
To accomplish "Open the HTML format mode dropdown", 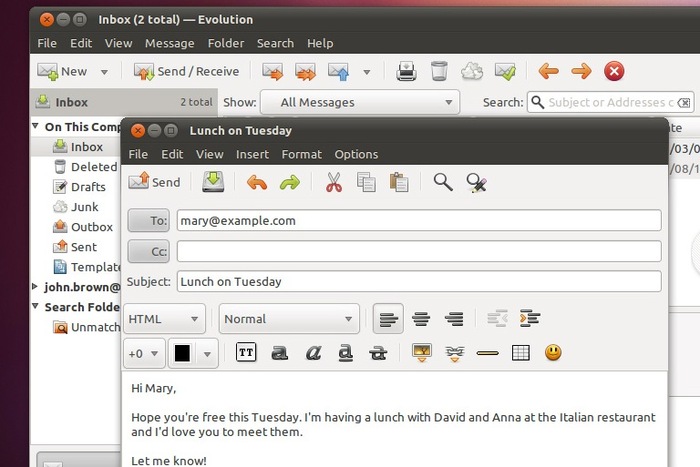I will 164,319.
